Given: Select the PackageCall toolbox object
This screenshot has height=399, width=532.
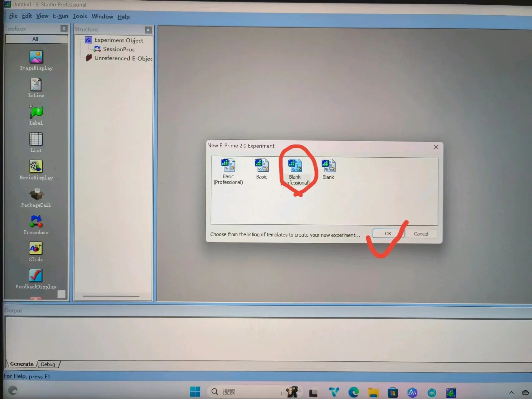Looking at the screenshot, I should click(x=36, y=197).
